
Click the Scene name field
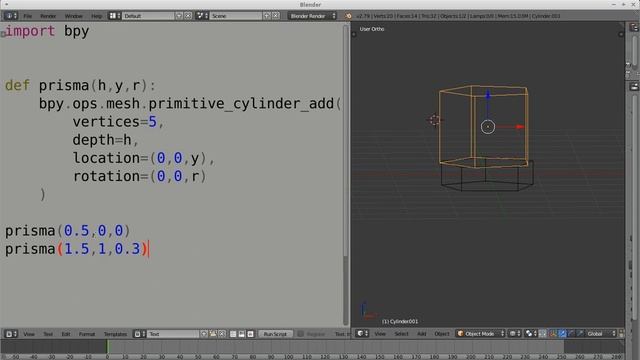click(236, 16)
